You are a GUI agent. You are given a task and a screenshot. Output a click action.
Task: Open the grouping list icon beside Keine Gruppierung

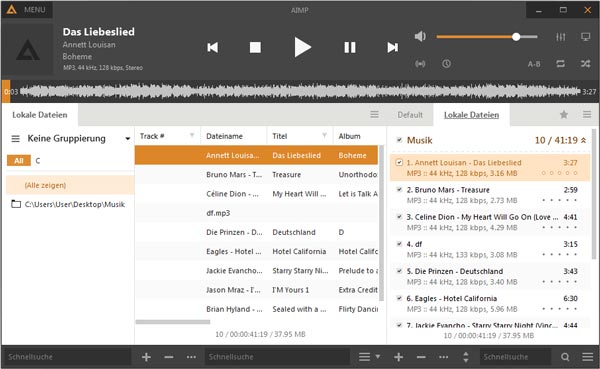pos(15,139)
